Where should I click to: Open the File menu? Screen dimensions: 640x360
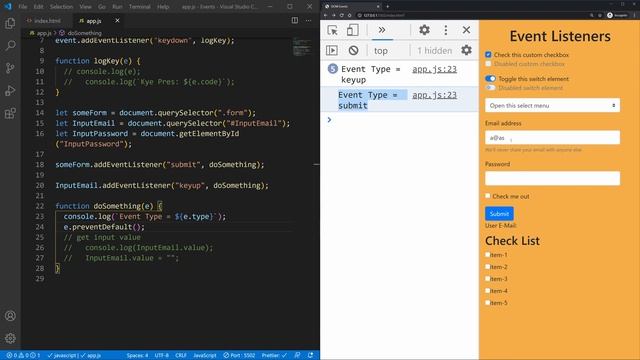[23, 7]
